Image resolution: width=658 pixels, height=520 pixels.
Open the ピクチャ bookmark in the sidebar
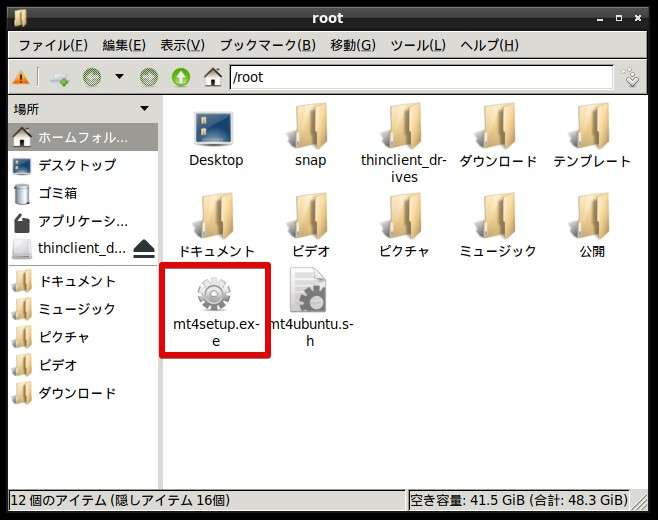83,337
